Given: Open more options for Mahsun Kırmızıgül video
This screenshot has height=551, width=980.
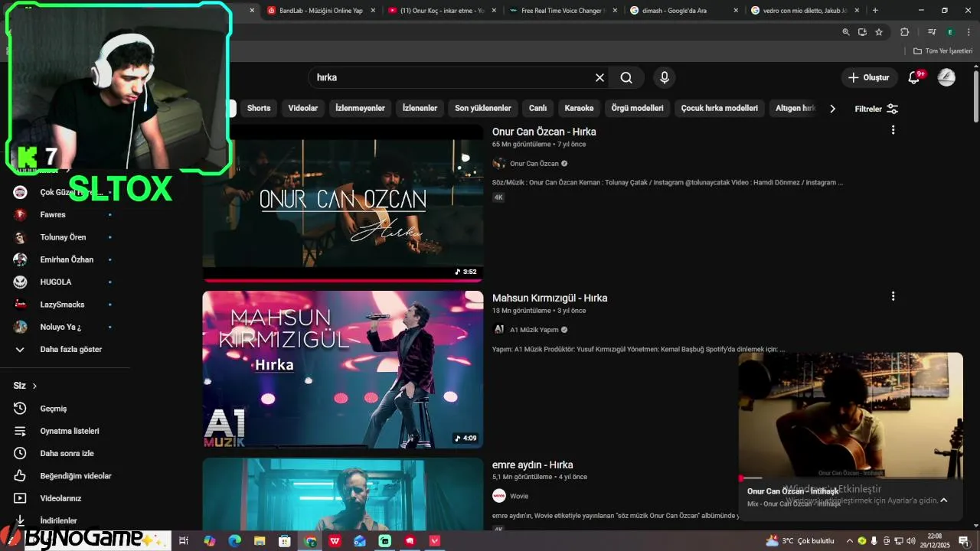Looking at the screenshot, I should 893,296.
